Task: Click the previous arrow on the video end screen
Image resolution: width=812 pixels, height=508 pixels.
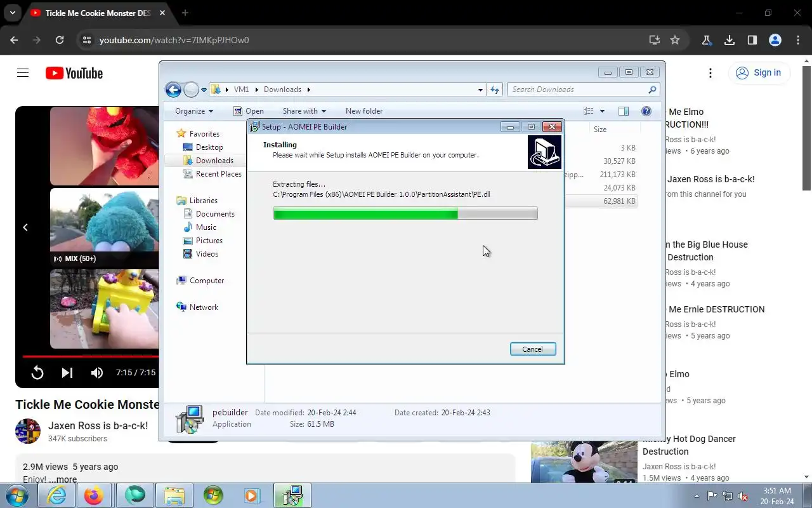Action: pyautogui.click(x=25, y=227)
